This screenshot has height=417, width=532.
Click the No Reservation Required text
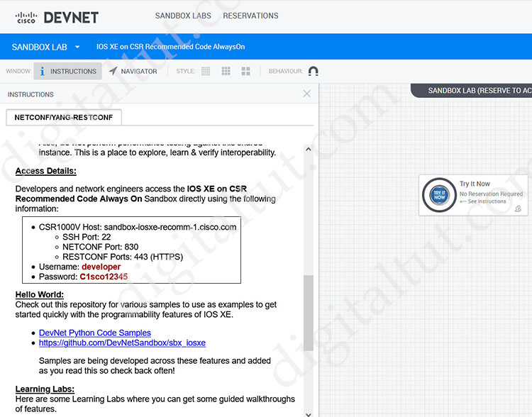pyautogui.click(x=491, y=194)
